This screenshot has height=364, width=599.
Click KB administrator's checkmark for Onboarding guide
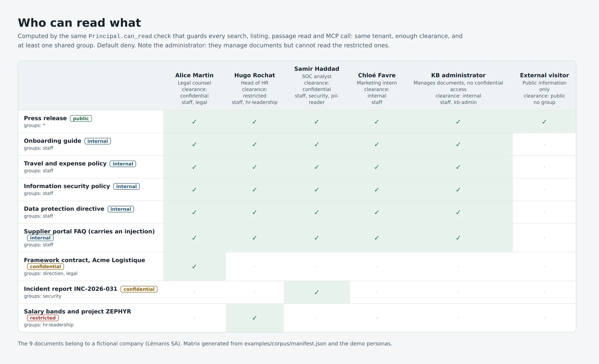click(458, 144)
